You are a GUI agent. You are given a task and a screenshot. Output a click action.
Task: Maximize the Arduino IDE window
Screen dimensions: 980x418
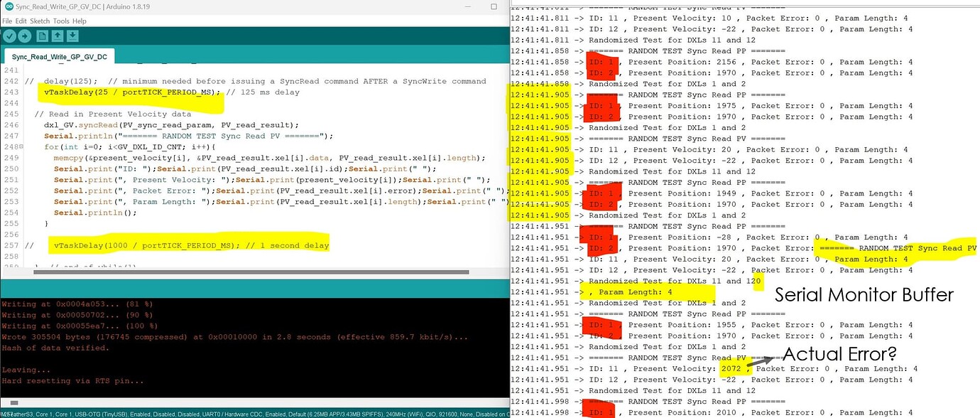click(x=494, y=6)
